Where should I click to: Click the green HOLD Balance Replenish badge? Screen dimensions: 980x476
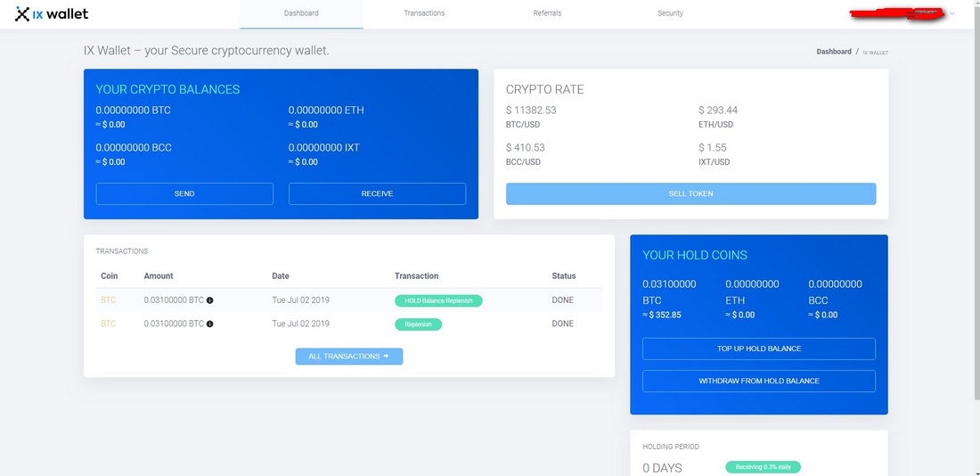click(x=438, y=300)
